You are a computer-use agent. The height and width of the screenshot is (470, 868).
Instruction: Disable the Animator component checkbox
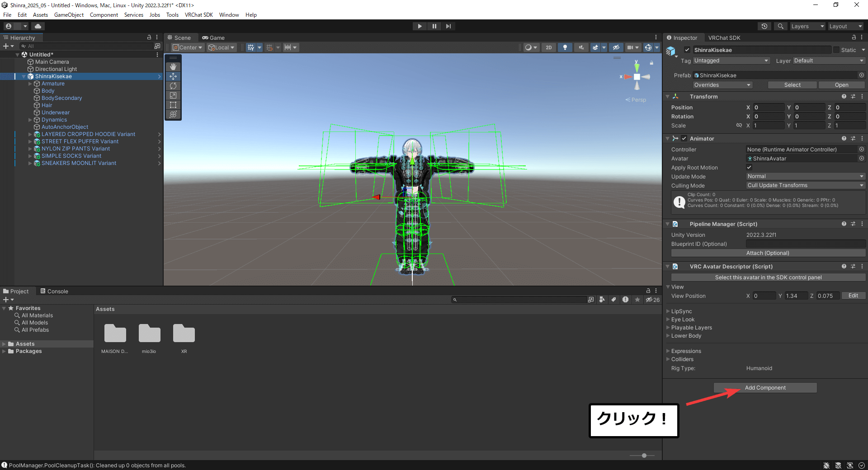[x=684, y=138]
